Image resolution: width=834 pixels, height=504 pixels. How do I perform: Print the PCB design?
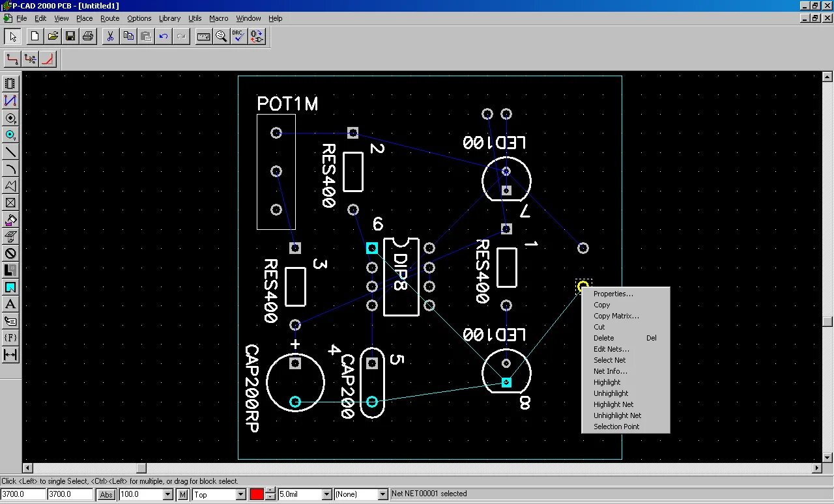tap(88, 36)
